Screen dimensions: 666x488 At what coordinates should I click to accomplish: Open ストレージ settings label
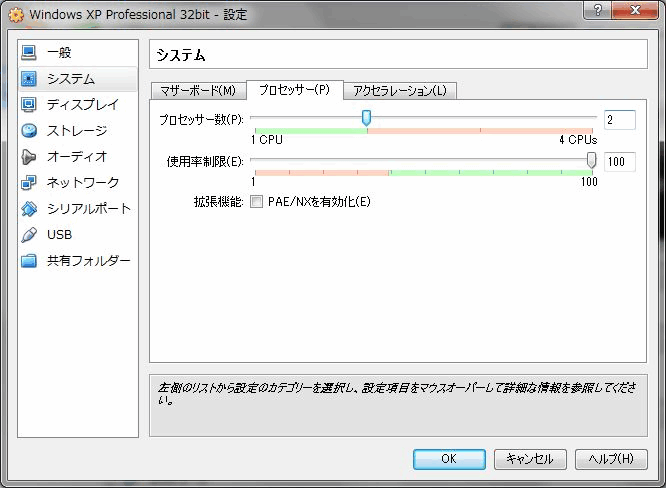point(77,130)
